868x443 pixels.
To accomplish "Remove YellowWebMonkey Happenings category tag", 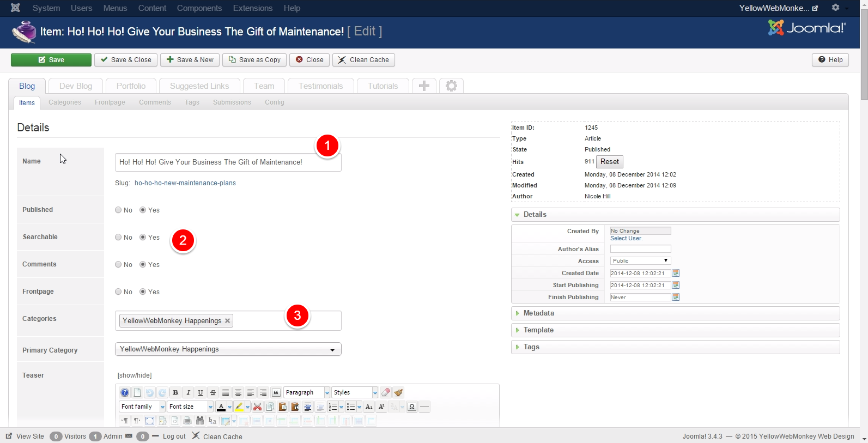I will pyautogui.click(x=227, y=320).
